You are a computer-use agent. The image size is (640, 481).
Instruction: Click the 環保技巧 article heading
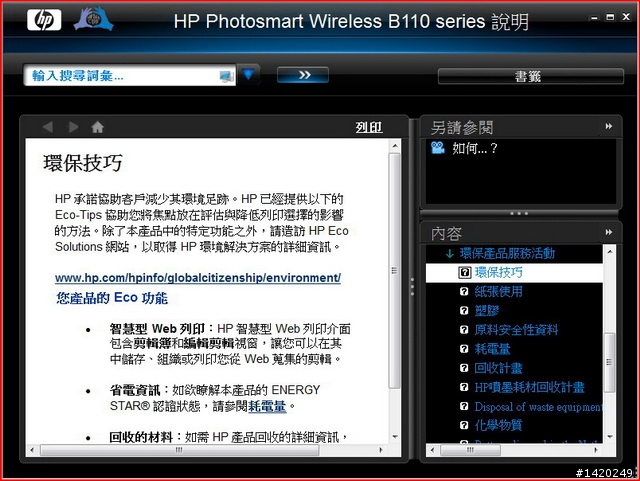click(83, 163)
